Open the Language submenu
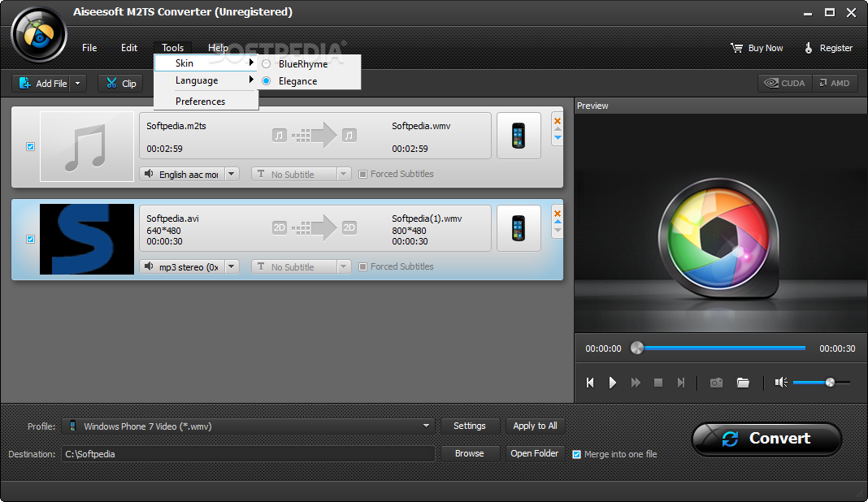The width and height of the screenshot is (868, 502). [206, 80]
